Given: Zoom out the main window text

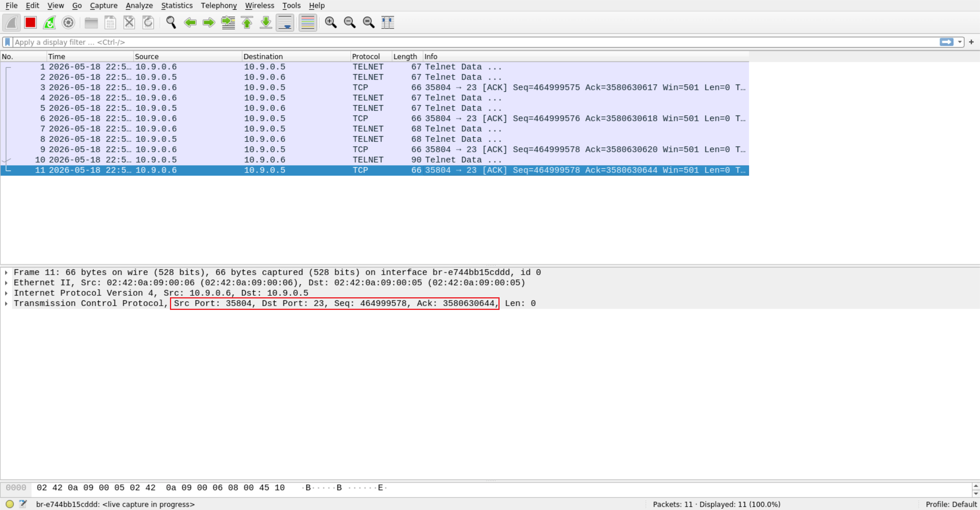Looking at the screenshot, I should tap(350, 23).
